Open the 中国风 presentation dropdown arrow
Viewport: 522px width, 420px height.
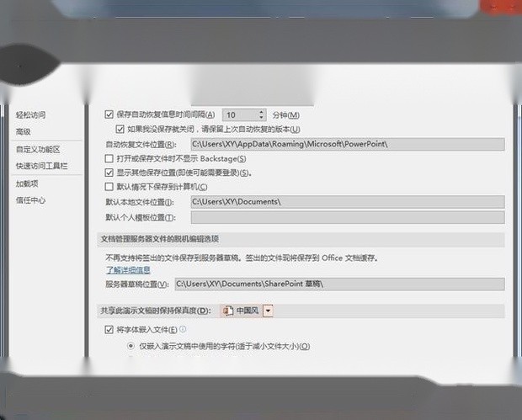[x=268, y=311]
